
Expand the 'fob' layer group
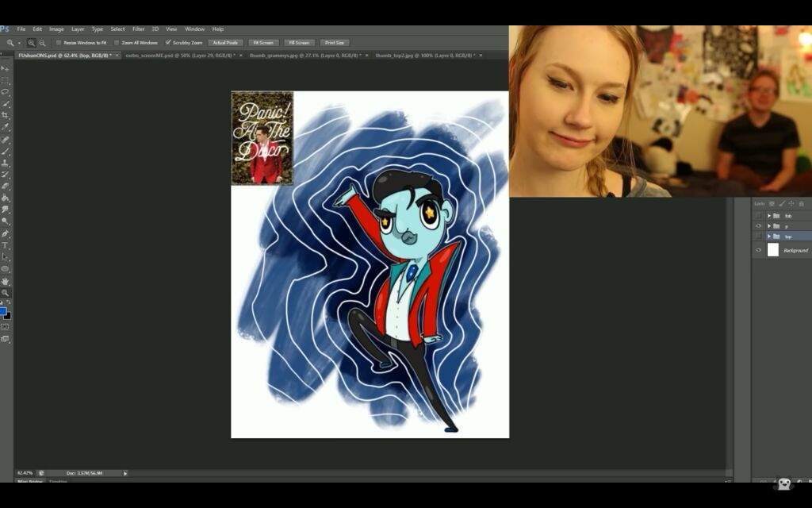coord(769,216)
